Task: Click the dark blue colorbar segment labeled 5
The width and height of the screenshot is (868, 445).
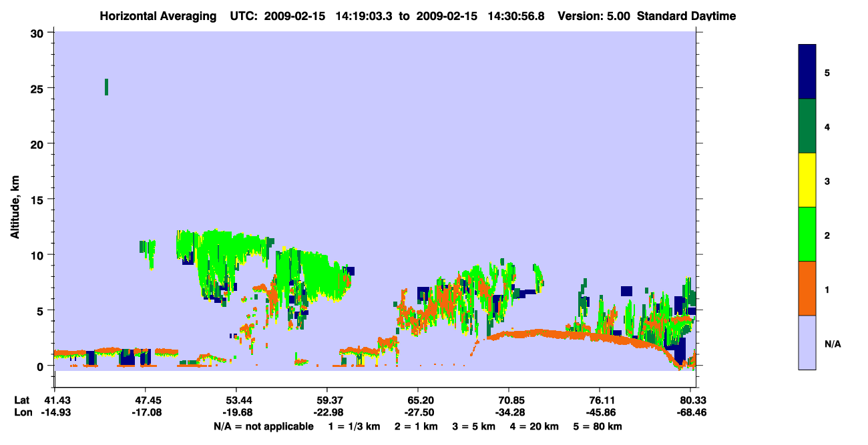Action: 807,72
